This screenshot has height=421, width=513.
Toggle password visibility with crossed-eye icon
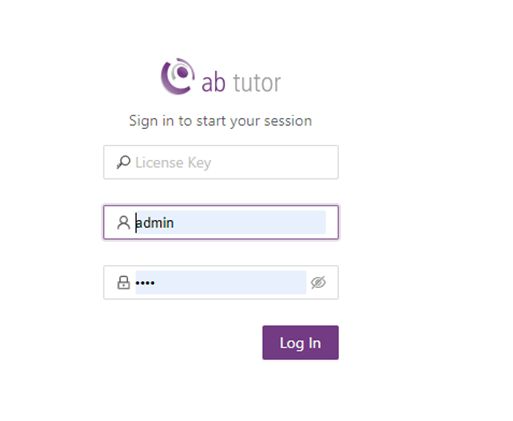pos(318,282)
